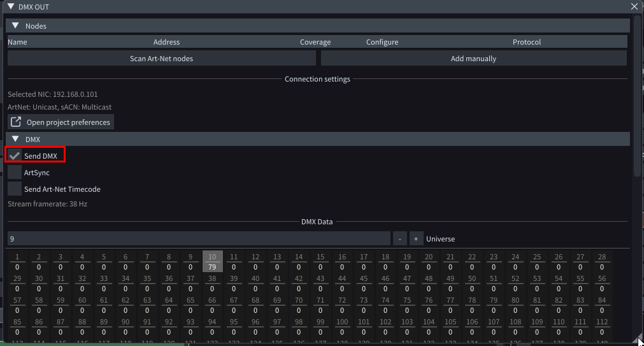Image resolution: width=644 pixels, height=346 pixels.
Task: Click Scan Art-Net nodes button
Action: (x=161, y=59)
